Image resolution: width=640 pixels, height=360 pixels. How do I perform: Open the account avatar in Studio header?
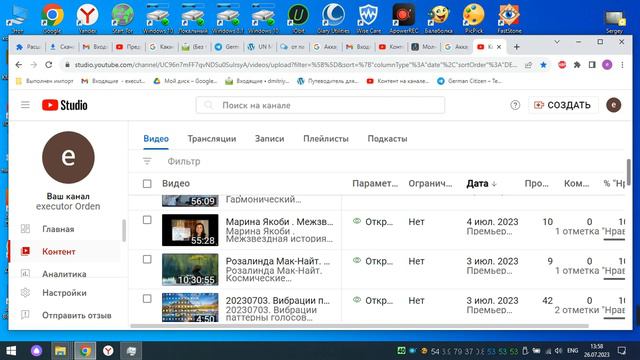(613, 105)
